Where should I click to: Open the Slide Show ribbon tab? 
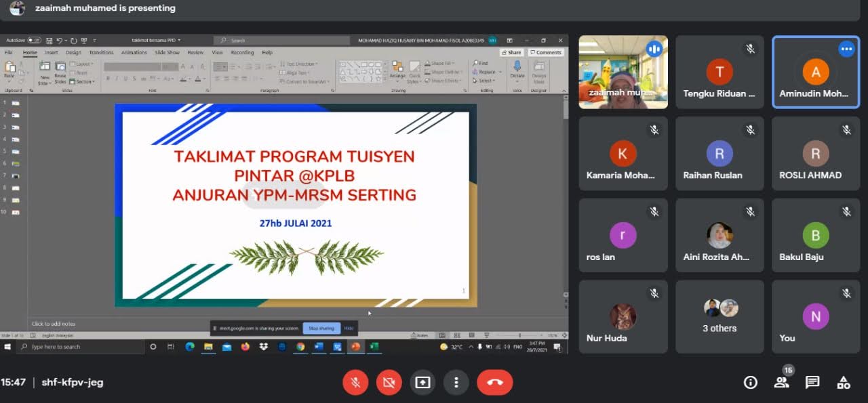pos(167,53)
